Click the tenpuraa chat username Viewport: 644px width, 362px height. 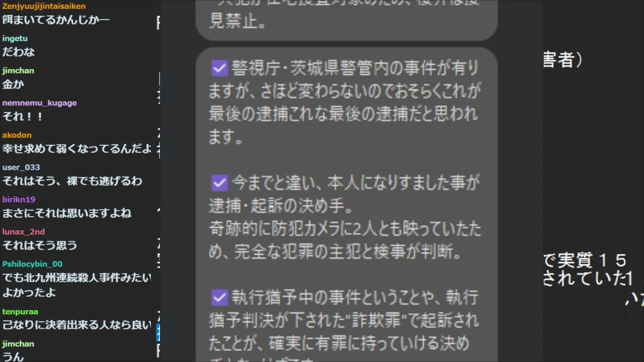(20, 311)
